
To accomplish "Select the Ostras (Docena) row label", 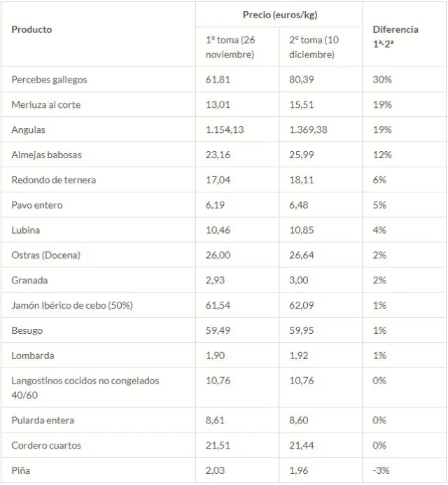I will click(46, 255).
